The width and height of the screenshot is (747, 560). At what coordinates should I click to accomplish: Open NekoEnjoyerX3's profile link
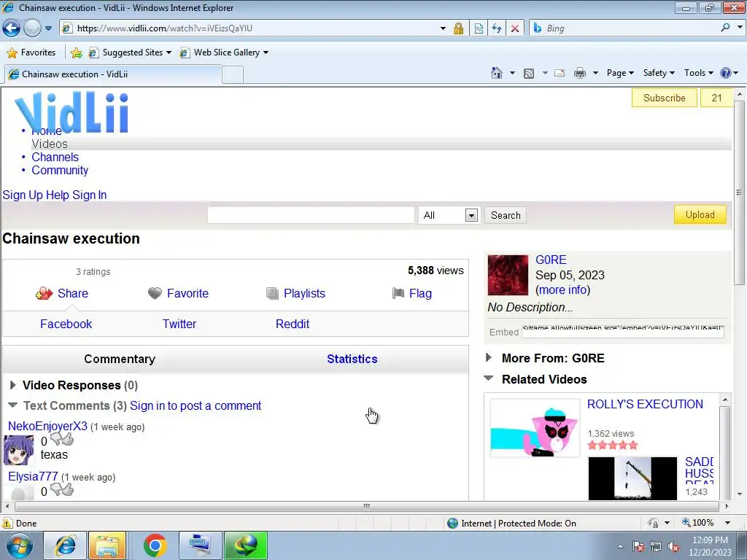(x=47, y=426)
